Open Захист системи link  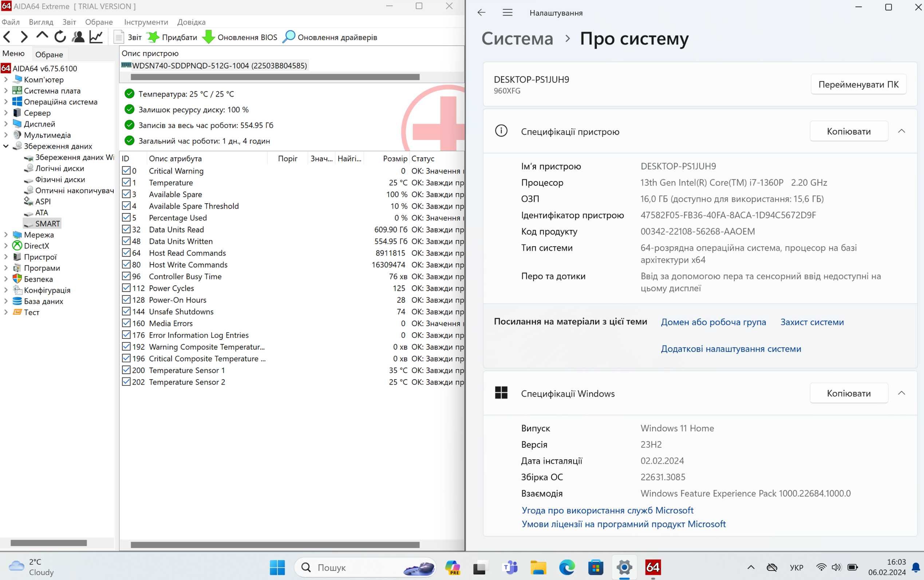(x=812, y=322)
